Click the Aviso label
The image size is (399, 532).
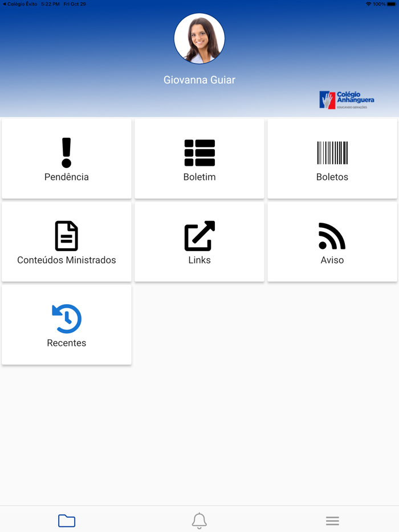coord(332,260)
